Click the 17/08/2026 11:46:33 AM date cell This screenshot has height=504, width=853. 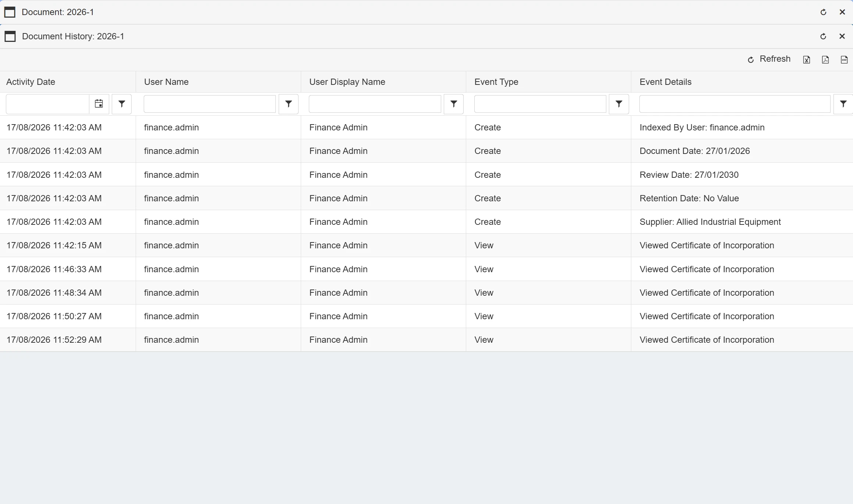(x=68, y=269)
